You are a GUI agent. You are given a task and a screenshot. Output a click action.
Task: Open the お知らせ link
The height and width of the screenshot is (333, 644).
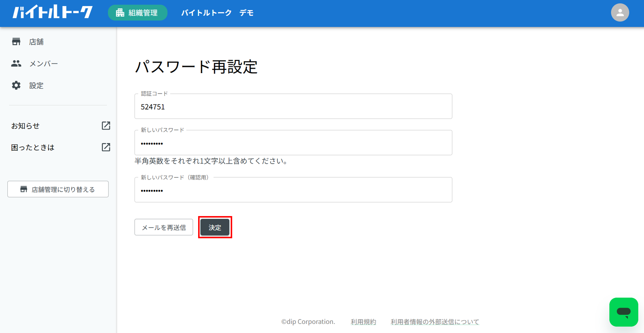coord(25,126)
